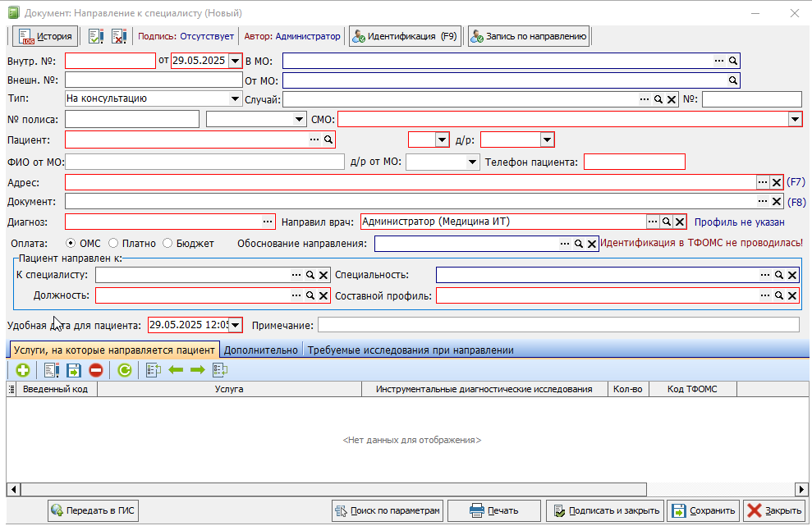Viewport: 812px width, 526px height.
Task: Clear the К специалисту field
Action: point(323,275)
